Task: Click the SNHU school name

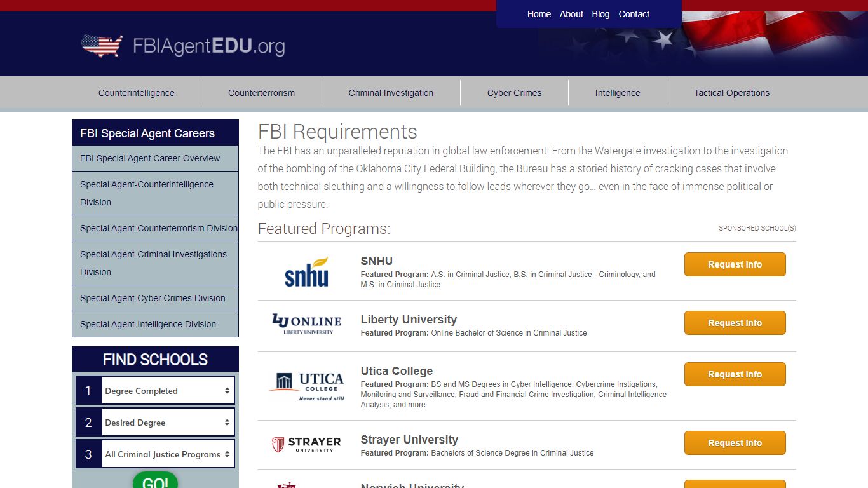Action: 377,261
